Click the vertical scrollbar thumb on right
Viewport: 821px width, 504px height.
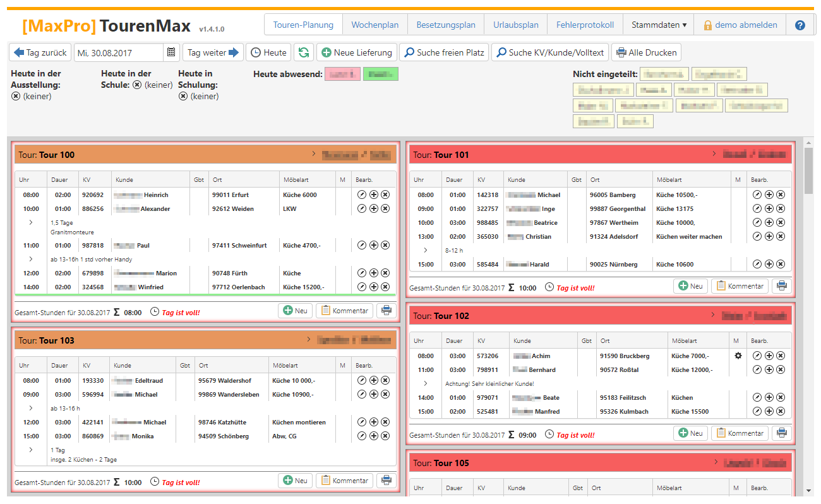pos(808,171)
